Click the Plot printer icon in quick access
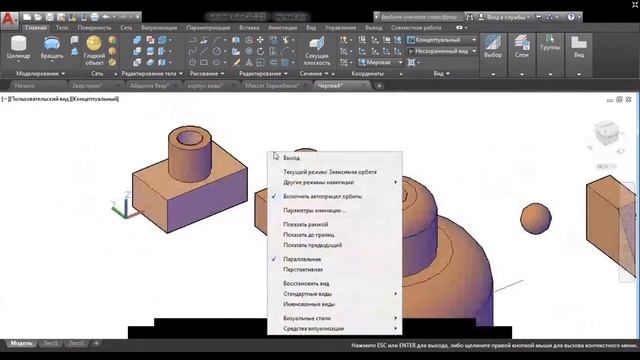 pyautogui.click(x=94, y=17)
